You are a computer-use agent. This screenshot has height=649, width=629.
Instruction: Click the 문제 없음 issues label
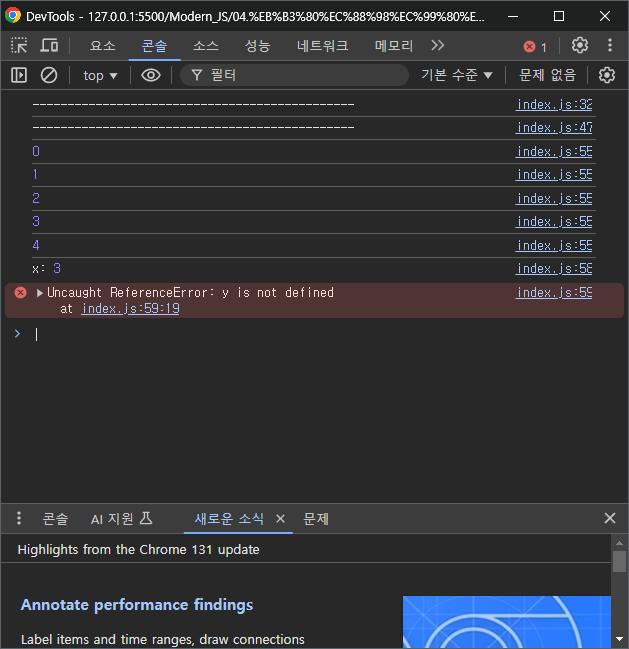click(547, 75)
